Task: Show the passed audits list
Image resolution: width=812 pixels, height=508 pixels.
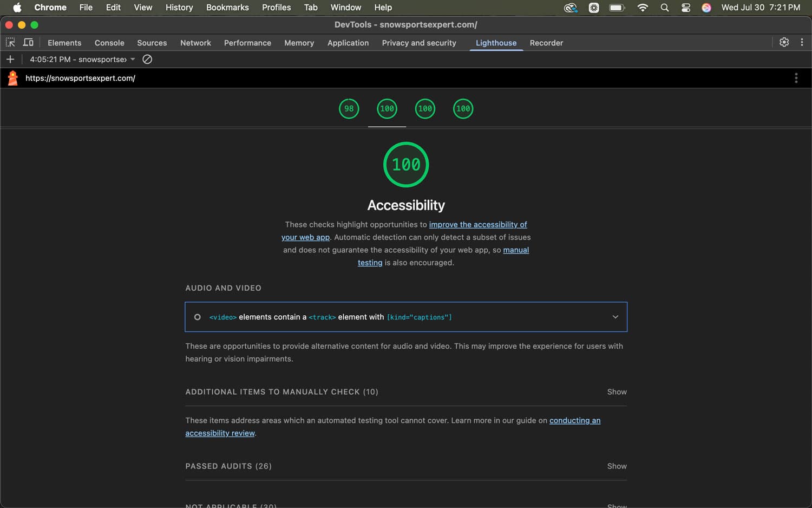Action: [x=617, y=466]
